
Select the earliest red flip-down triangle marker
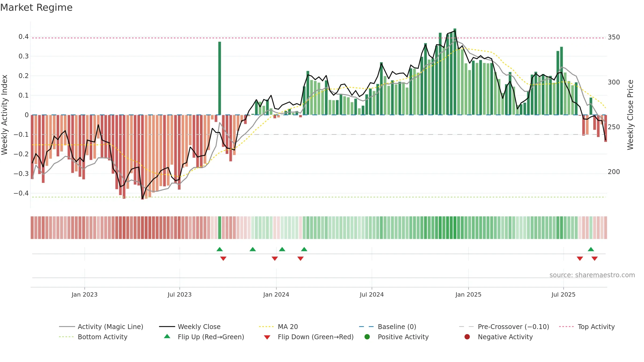pyautogui.click(x=223, y=258)
